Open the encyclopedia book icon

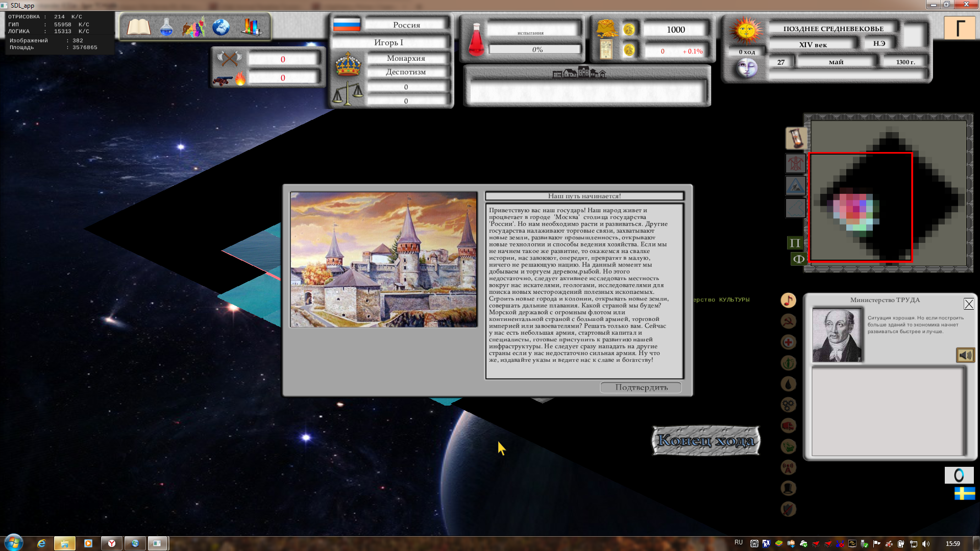138,27
